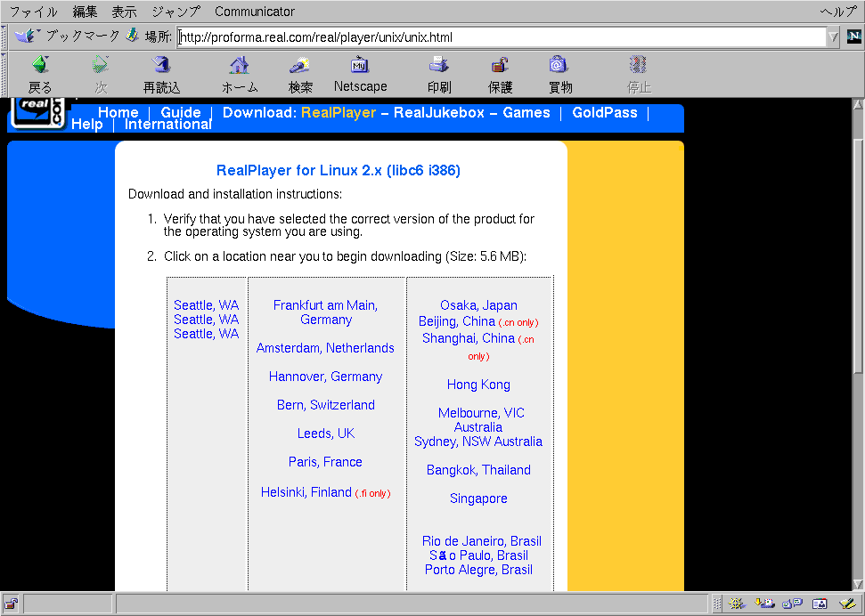Choose the São Paulo, Brasil mirror

tap(479, 555)
